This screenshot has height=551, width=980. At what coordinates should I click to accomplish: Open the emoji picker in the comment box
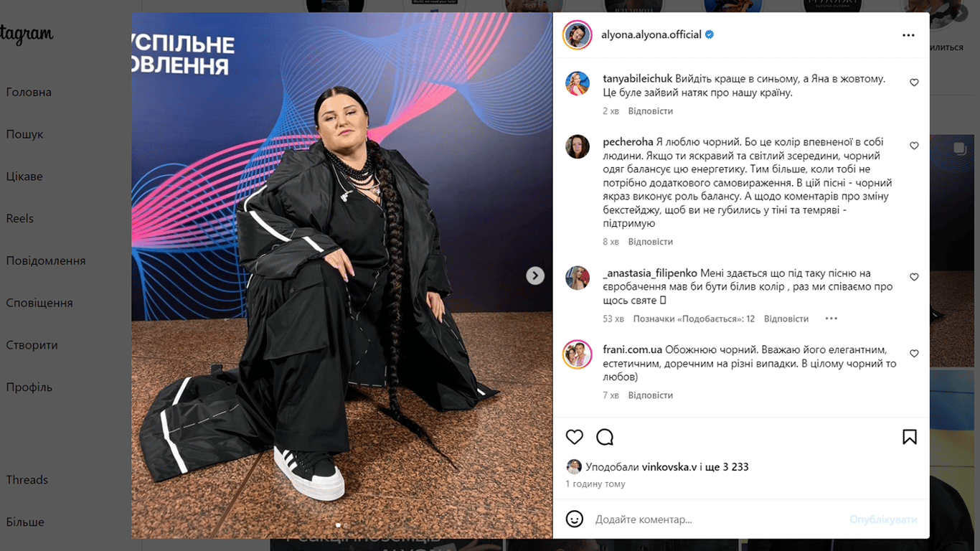575,519
